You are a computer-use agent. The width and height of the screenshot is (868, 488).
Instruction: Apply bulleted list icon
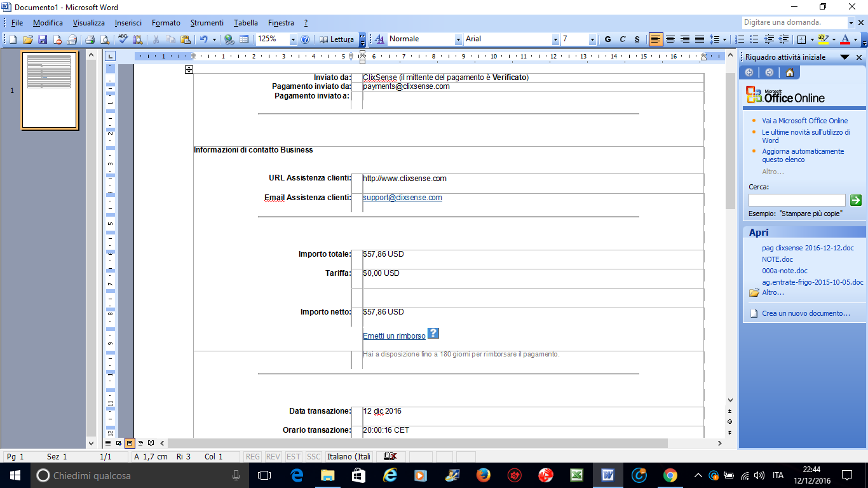[754, 39]
